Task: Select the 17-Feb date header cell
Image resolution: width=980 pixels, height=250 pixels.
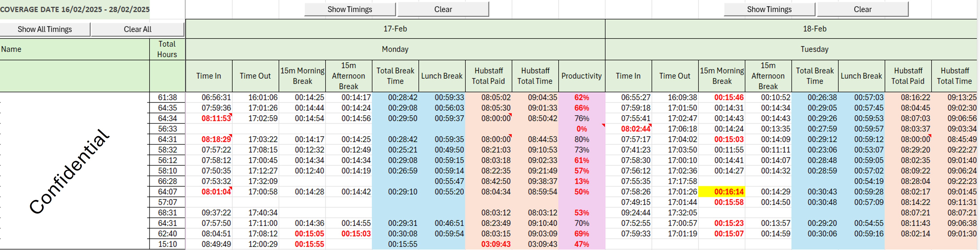Action: point(395,29)
